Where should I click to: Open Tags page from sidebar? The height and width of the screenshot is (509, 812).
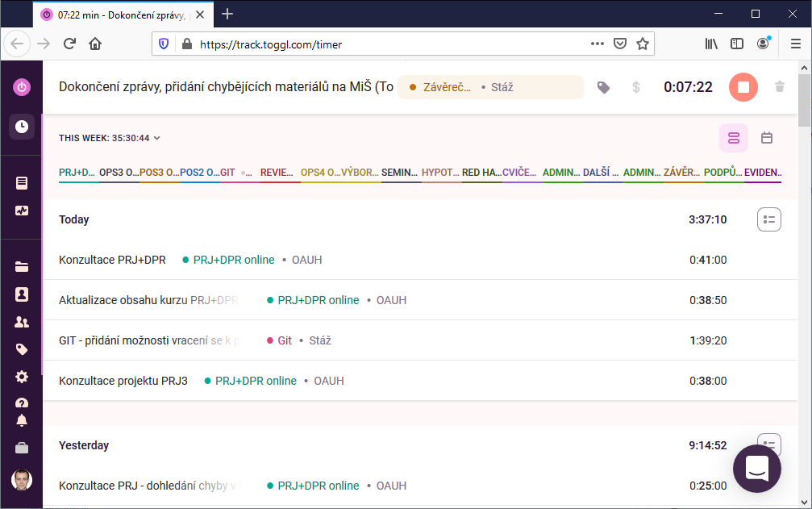22,349
